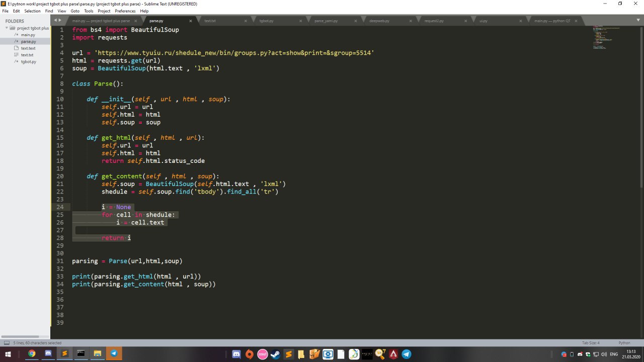Open the File menu

pos(5,11)
